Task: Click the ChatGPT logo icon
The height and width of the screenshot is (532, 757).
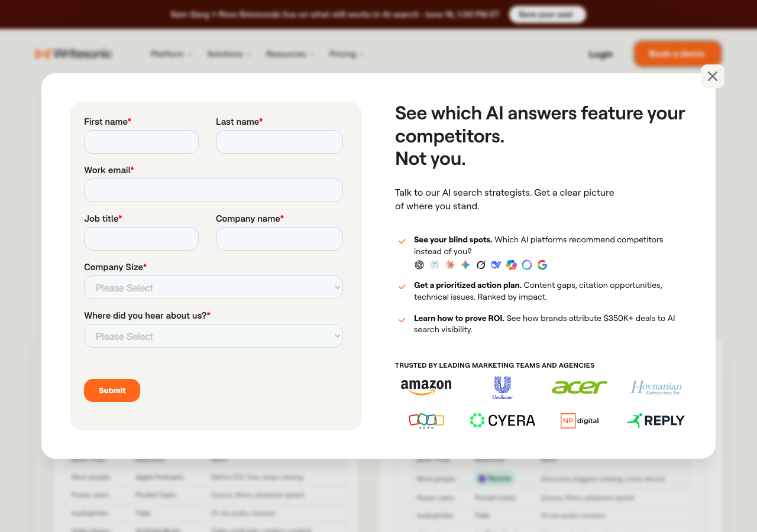Action: click(419, 265)
